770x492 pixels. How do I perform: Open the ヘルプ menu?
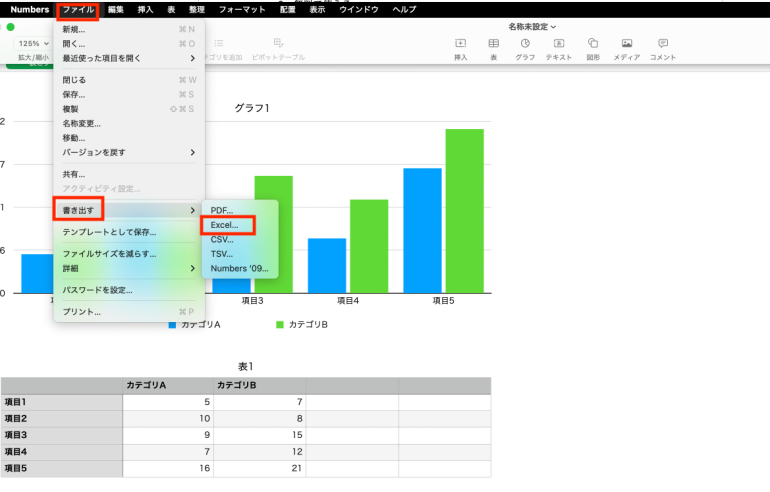[405, 9]
